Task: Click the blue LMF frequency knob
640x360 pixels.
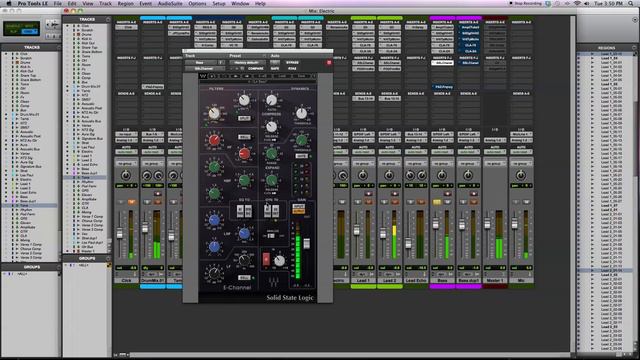Action: coord(244,233)
